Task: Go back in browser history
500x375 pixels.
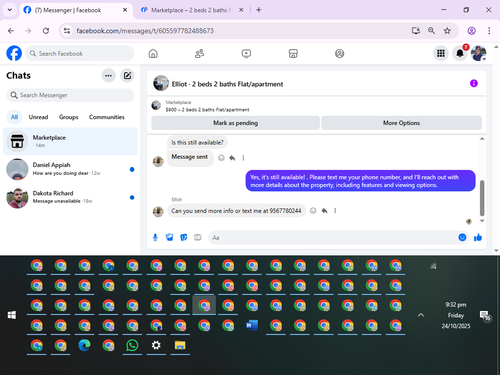Action: click(11, 31)
